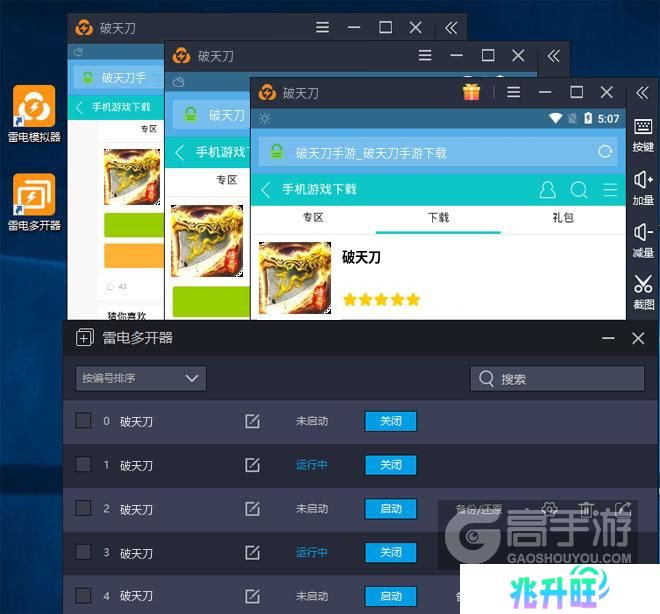Click the green lock icon in front address bar
660x614 pixels.
(277, 152)
